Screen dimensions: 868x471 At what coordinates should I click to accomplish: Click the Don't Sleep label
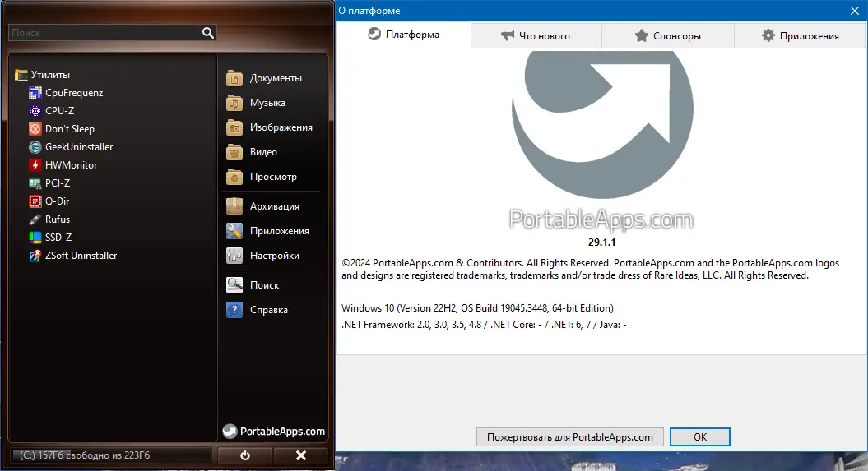click(x=70, y=129)
